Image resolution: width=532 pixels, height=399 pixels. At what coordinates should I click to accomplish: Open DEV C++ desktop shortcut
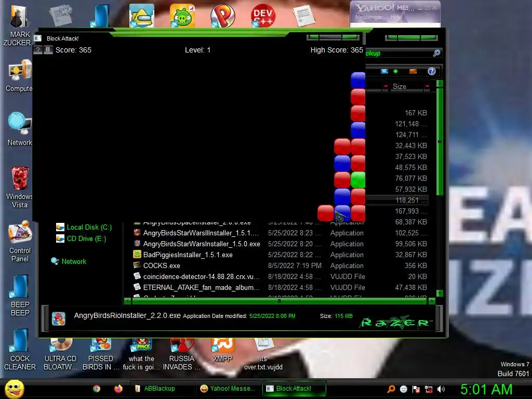coord(263,16)
